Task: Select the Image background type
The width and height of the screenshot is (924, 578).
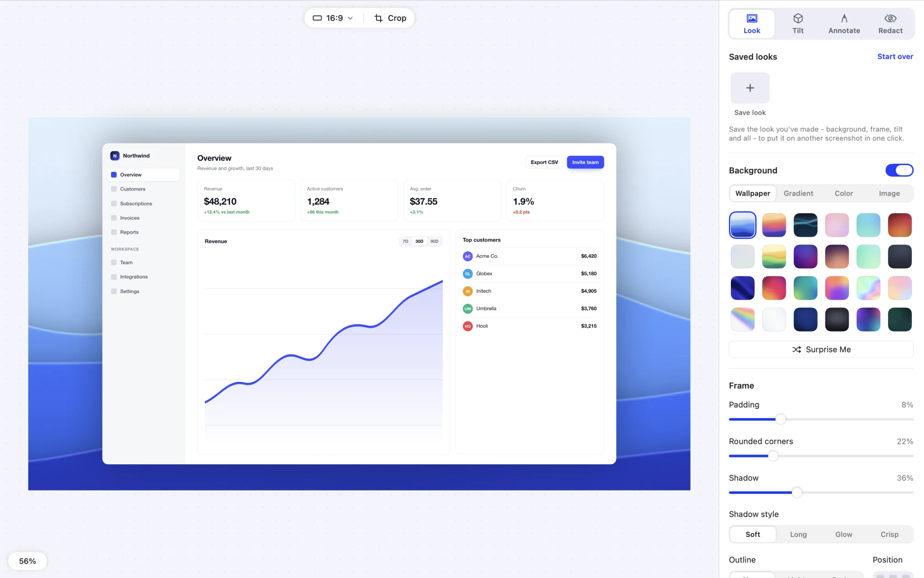Action: [x=889, y=193]
